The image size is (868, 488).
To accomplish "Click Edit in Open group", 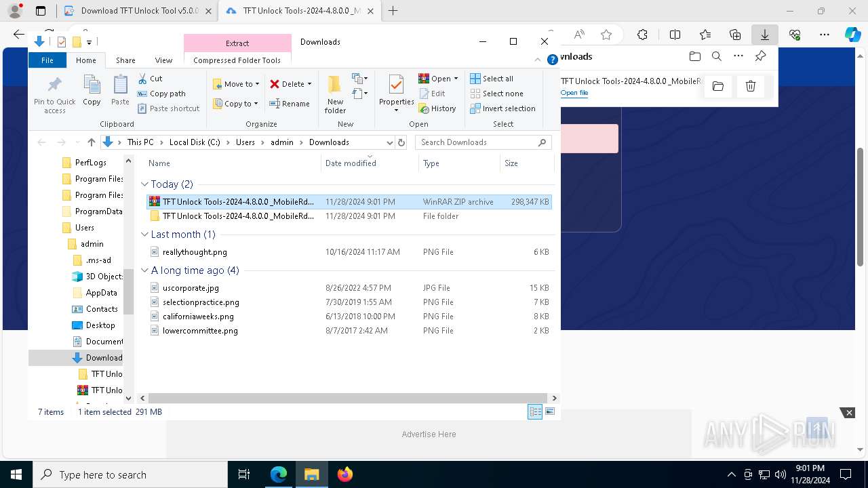I will 432,94.
